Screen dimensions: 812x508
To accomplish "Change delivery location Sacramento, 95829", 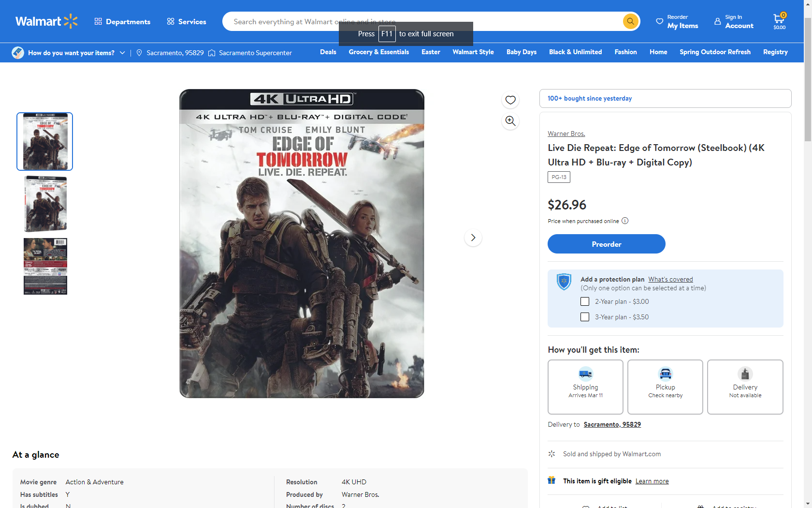I will click(x=612, y=424).
